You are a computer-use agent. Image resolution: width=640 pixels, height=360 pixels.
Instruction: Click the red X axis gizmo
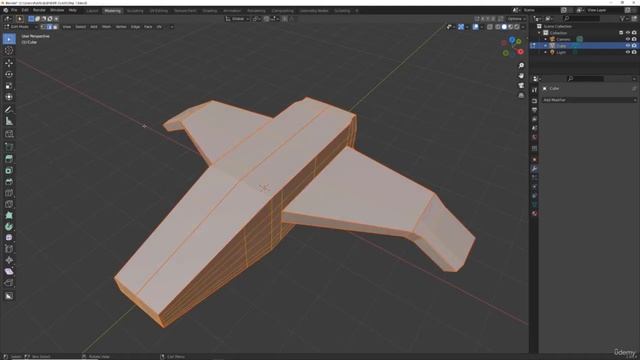pos(520,52)
